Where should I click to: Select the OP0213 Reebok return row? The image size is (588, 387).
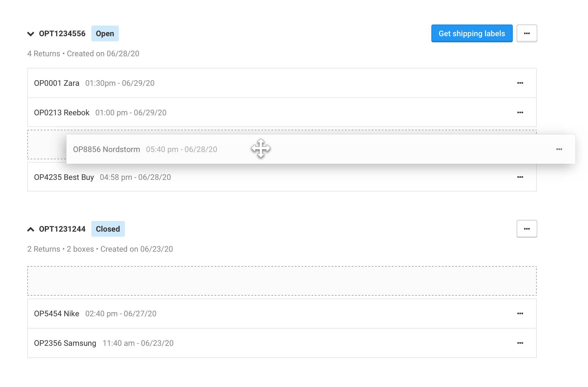251,112
